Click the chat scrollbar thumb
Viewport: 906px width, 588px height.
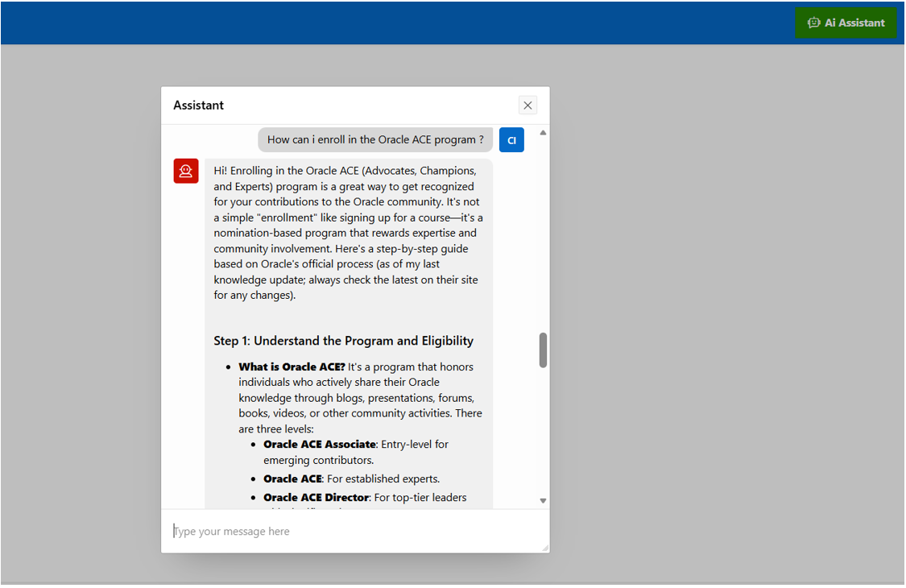[543, 350]
